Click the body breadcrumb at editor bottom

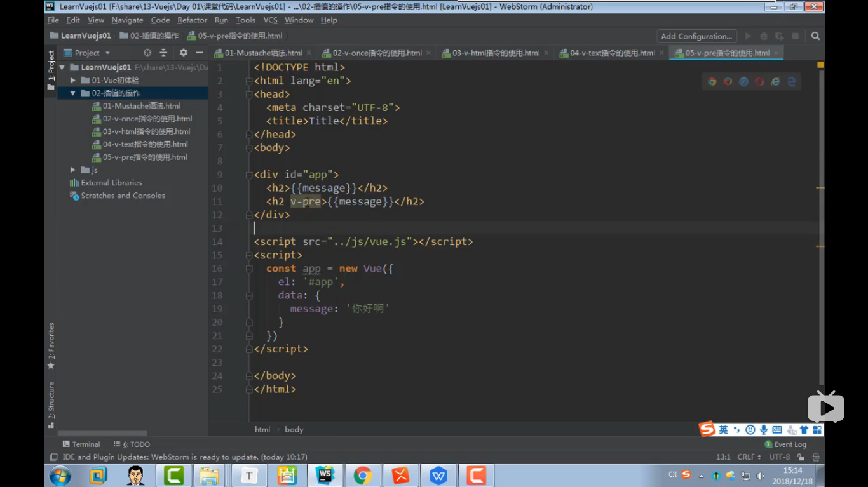point(294,430)
